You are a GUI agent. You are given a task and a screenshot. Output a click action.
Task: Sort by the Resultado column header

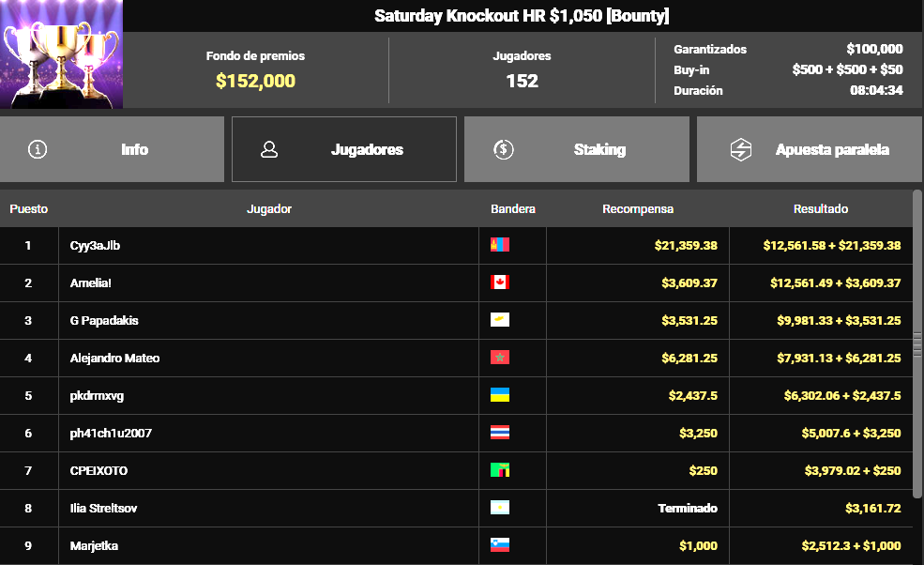pyautogui.click(x=821, y=209)
